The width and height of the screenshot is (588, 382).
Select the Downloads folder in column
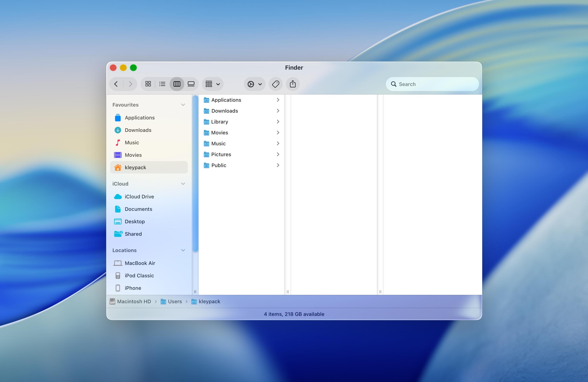[242, 111]
